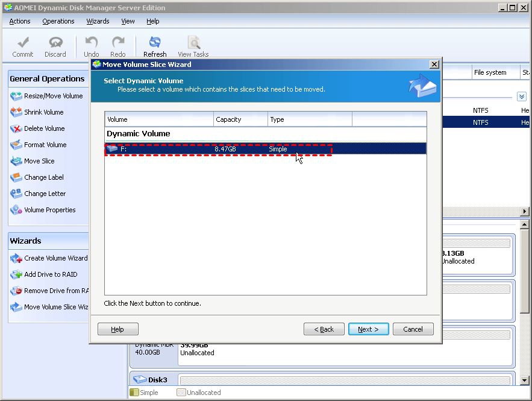Click the Capacity column header
The height and width of the screenshot is (401, 532).
(x=240, y=119)
